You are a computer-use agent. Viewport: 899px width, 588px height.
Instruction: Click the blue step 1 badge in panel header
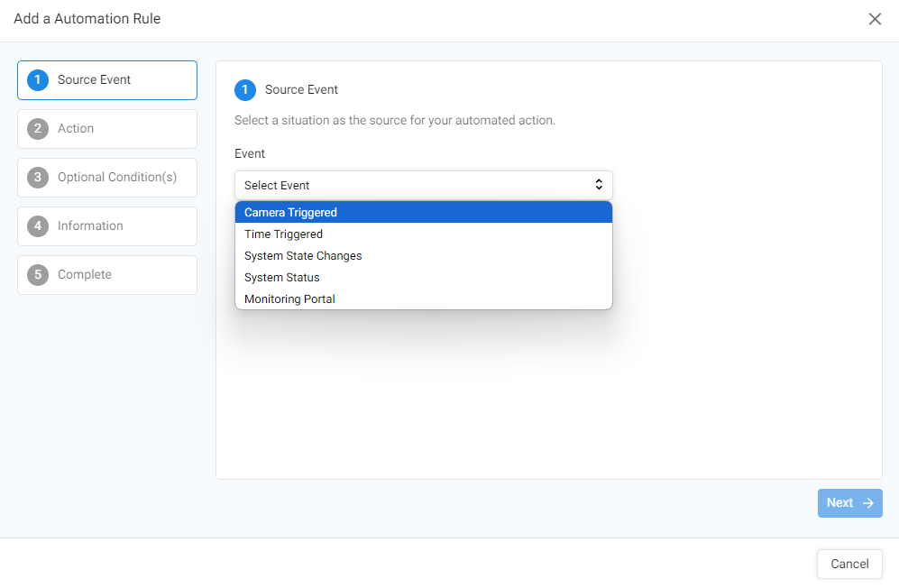(x=245, y=90)
